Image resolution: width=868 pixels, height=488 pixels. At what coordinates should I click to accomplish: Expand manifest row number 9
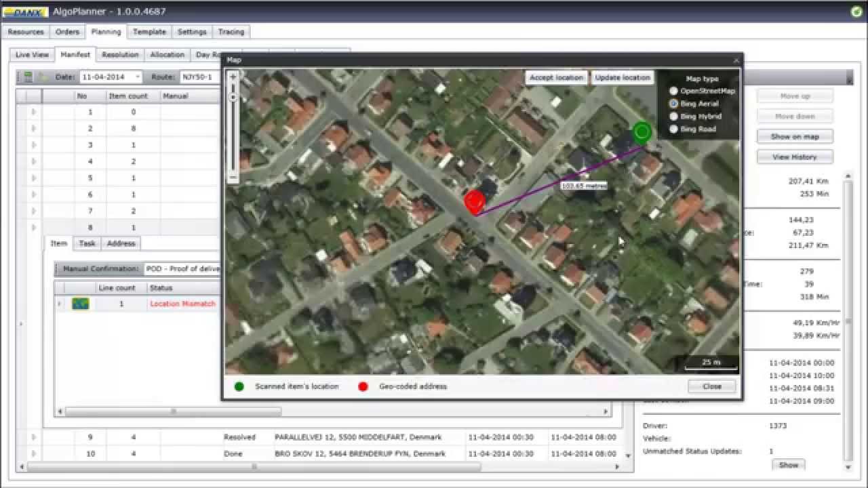click(33, 437)
